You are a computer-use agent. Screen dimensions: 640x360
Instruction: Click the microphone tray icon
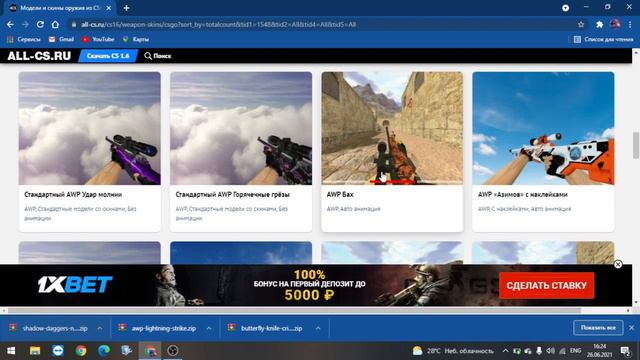pyautogui.click(x=539, y=351)
